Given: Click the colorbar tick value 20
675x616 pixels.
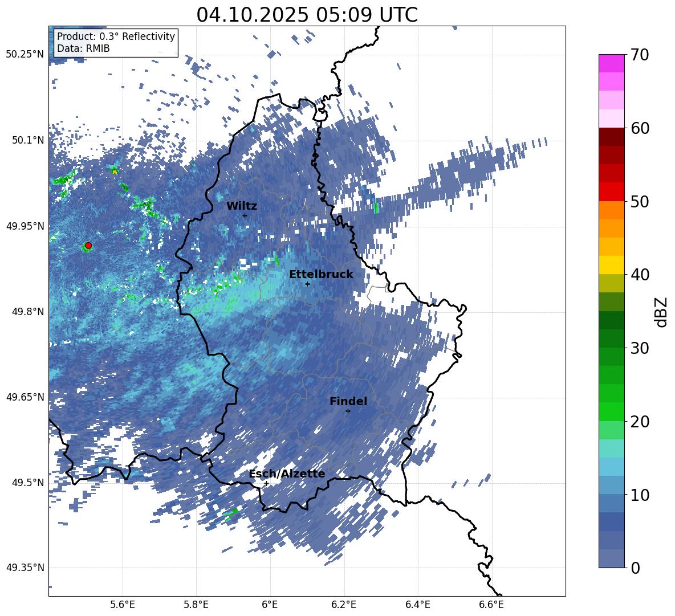Looking at the screenshot, I should 640,422.
